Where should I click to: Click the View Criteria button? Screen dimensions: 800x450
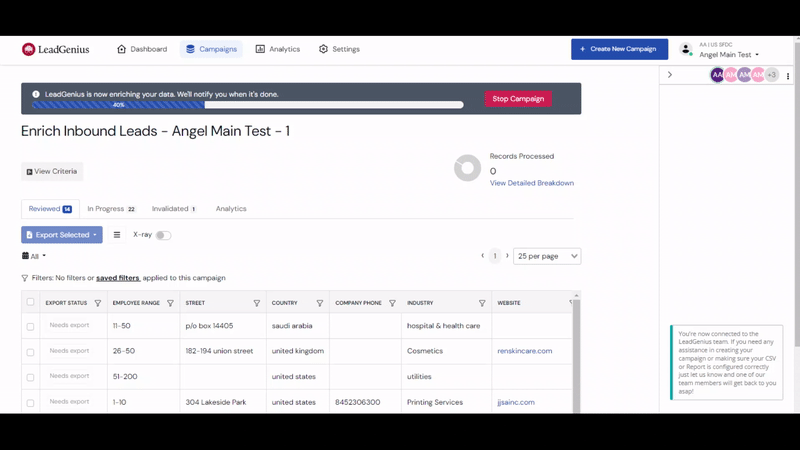(52, 171)
